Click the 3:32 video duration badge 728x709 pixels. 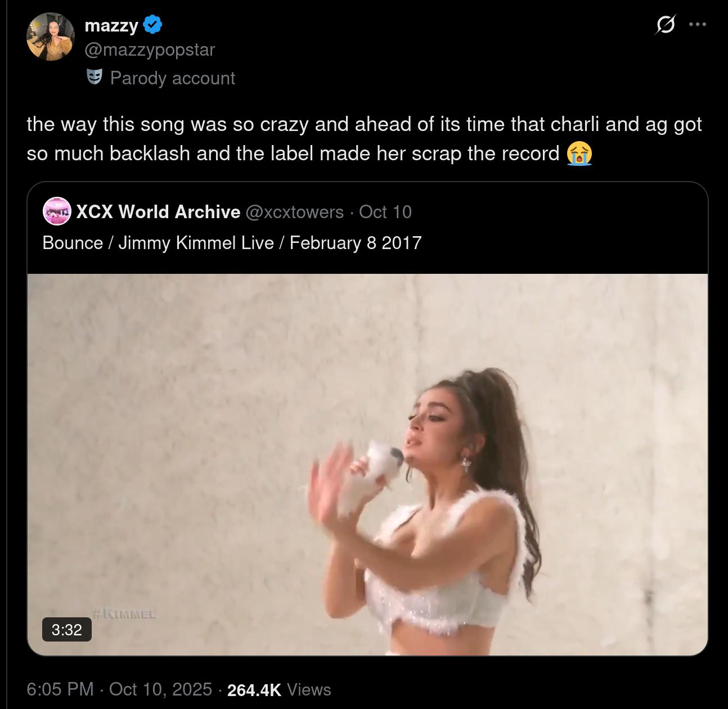66,629
